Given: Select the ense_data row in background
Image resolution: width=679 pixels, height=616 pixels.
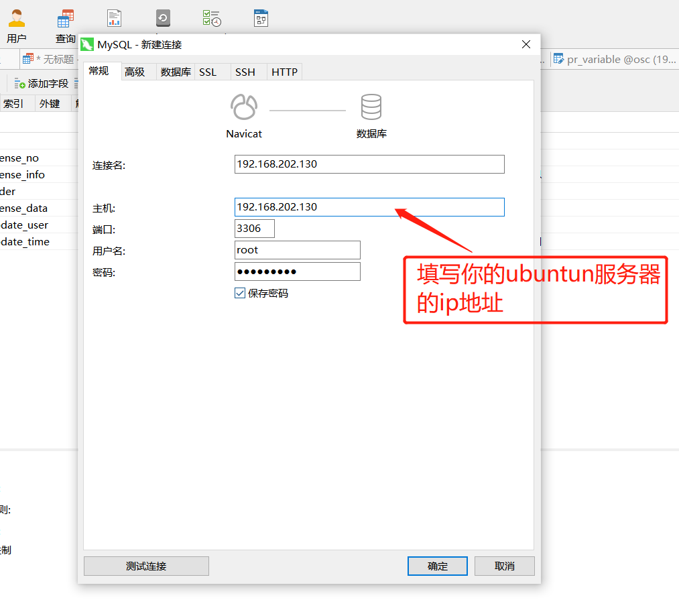Looking at the screenshot, I should click(x=39, y=208).
